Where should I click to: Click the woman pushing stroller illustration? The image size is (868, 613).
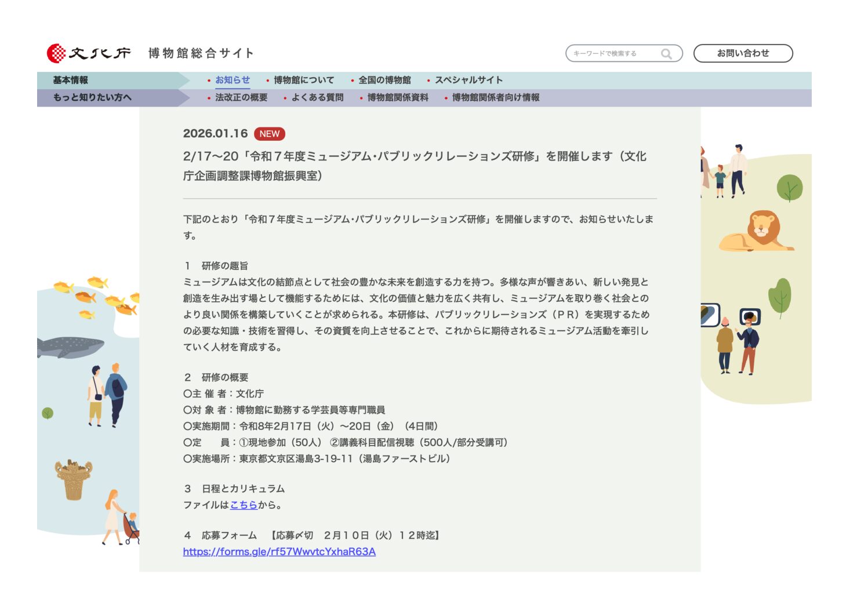click(x=121, y=517)
